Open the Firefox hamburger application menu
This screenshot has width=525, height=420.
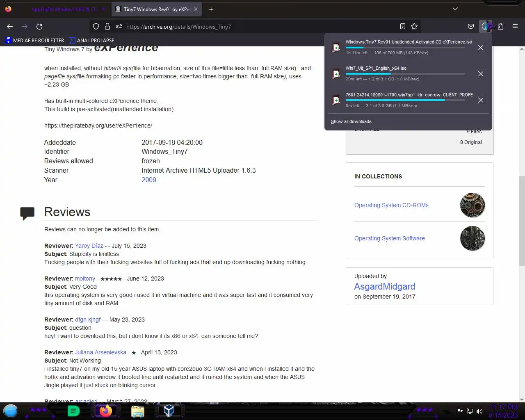tap(515, 27)
